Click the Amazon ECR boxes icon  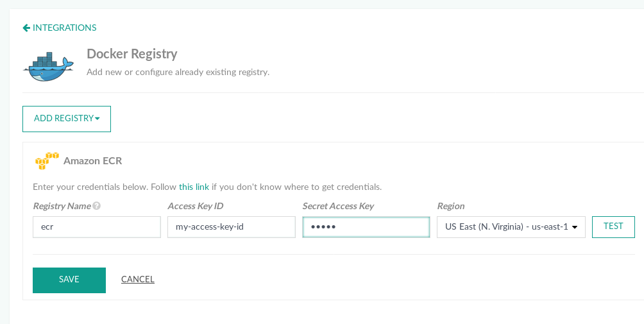[x=47, y=161]
